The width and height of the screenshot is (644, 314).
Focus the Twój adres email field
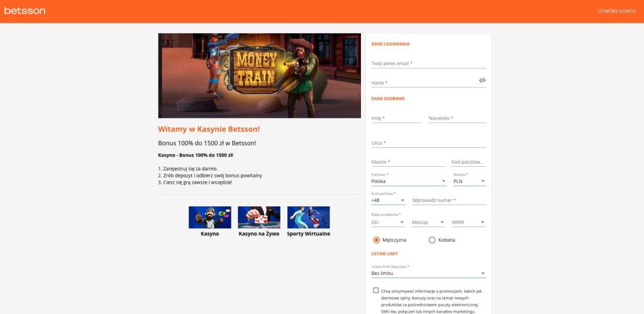click(x=428, y=64)
